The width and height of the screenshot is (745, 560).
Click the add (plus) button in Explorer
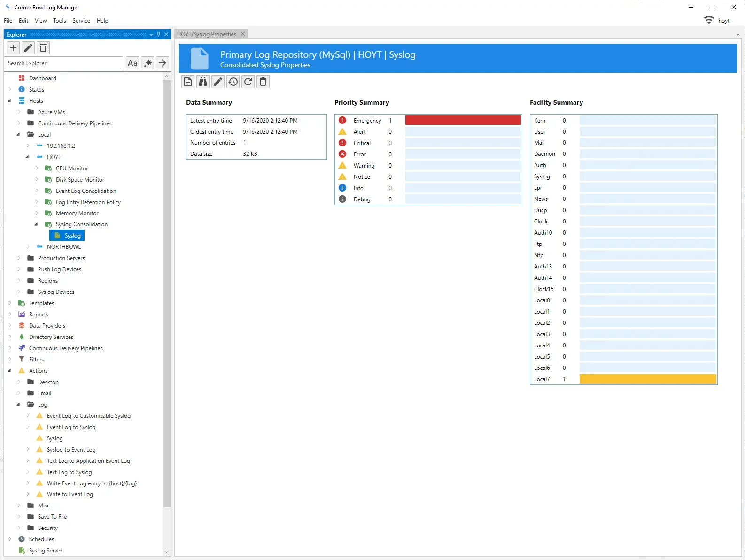point(13,48)
